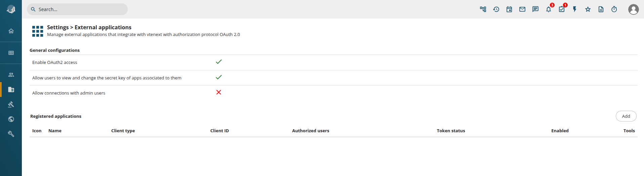The width and height of the screenshot is (644, 176).
Task: Open the recent history clock icon
Action: tap(496, 9)
